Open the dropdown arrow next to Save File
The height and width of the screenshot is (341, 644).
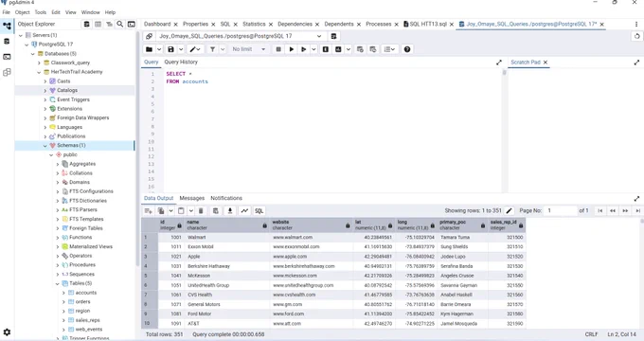181,49
